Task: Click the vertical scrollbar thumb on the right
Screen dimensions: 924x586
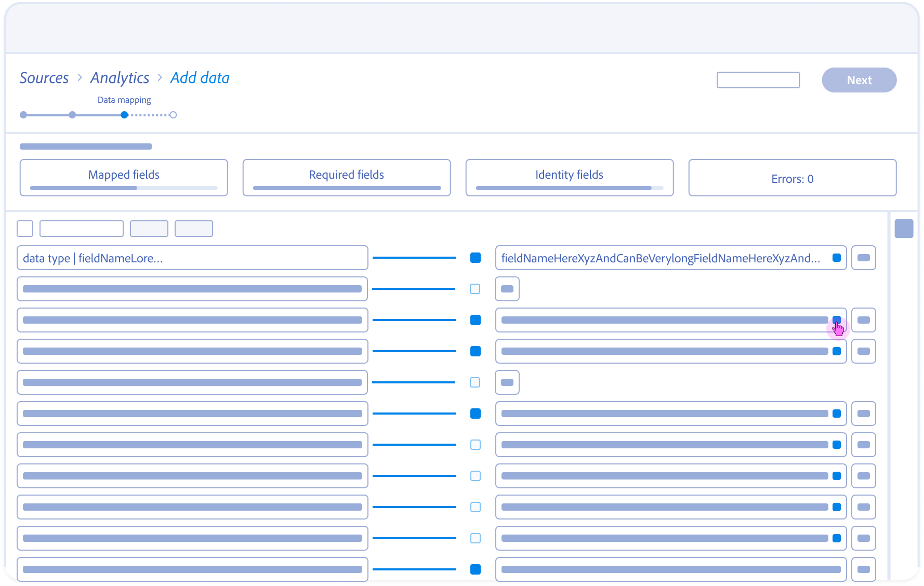Action: click(x=903, y=229)
